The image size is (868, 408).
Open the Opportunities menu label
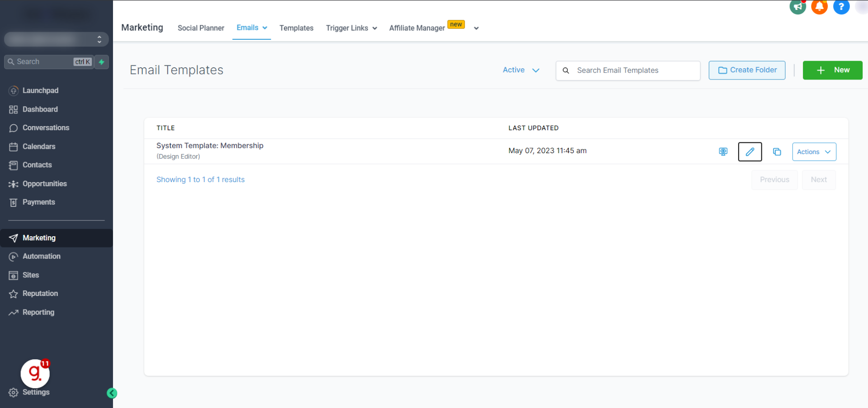click(x=45, y=184)
